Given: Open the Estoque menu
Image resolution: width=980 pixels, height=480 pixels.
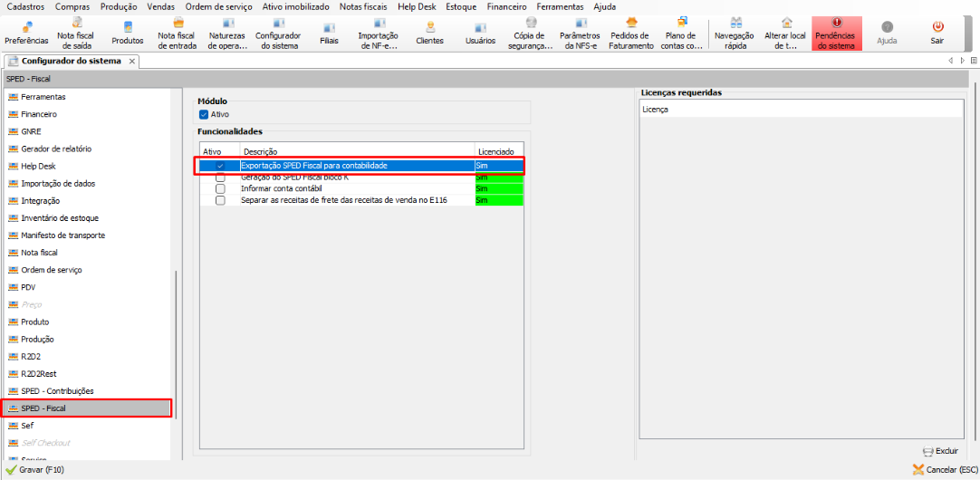Looking at the screenshot, I should [461, 6].
